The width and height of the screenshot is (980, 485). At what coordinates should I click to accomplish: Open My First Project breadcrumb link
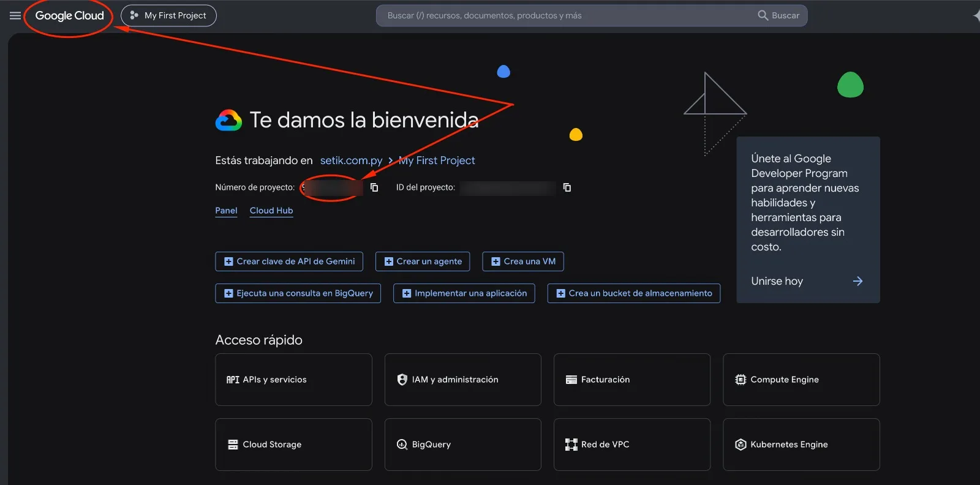[437, 160]
